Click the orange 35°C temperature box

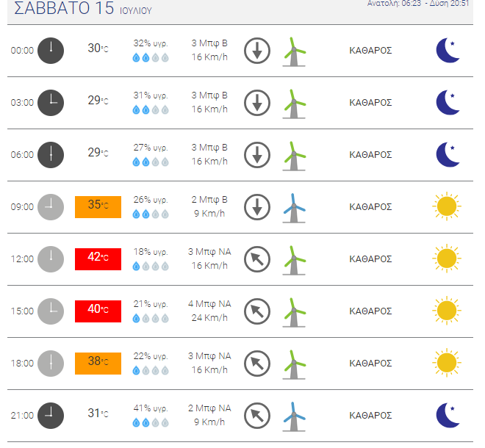click(98, 207)
